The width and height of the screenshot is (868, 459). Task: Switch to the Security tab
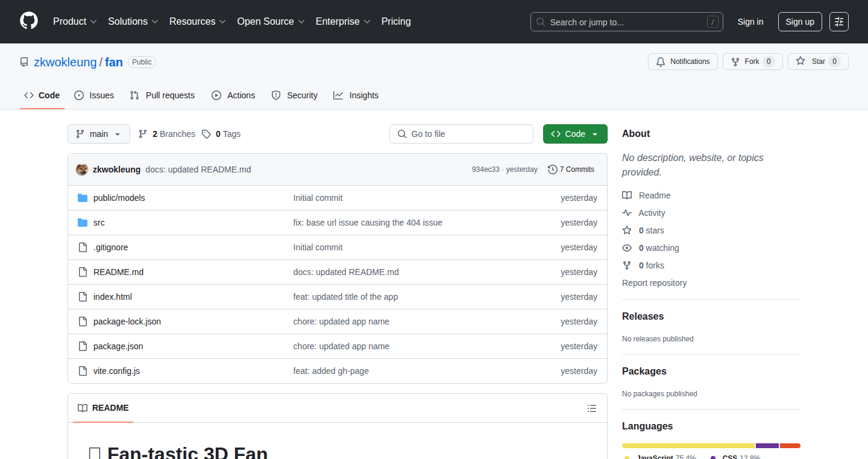tap(295, 95)
